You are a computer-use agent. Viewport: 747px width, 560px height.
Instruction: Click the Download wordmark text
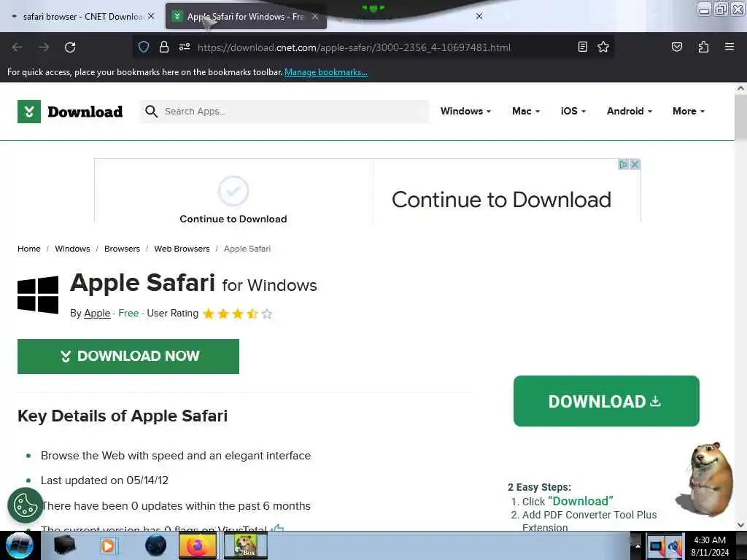[x=85, y=112]
